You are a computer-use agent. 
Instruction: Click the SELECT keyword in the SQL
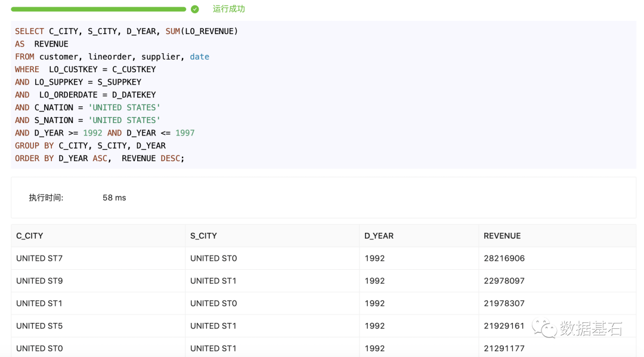(29, 31)
